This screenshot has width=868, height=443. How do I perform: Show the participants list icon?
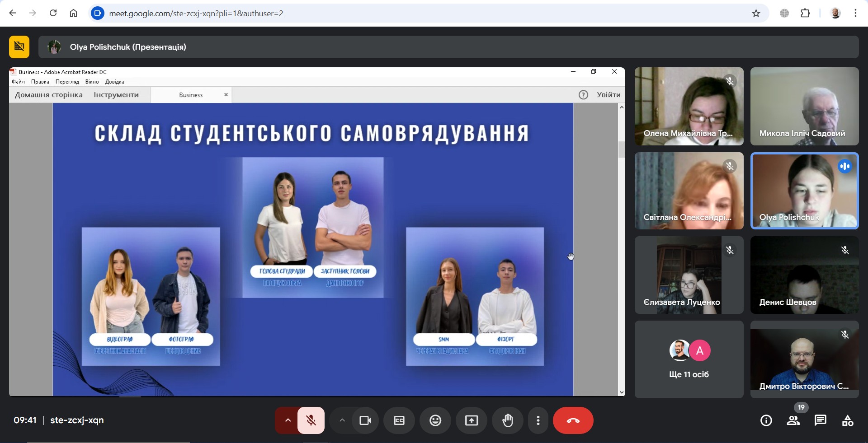793,420
